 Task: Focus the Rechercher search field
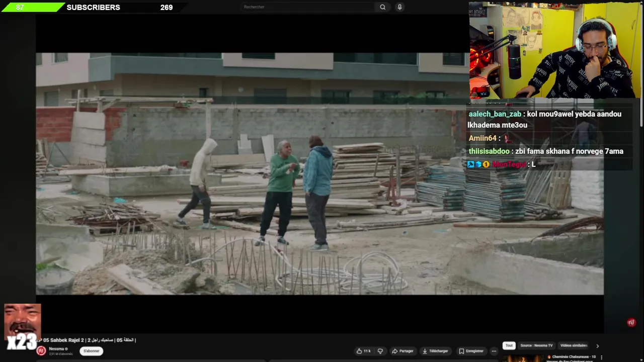click(x=308, y=7)
